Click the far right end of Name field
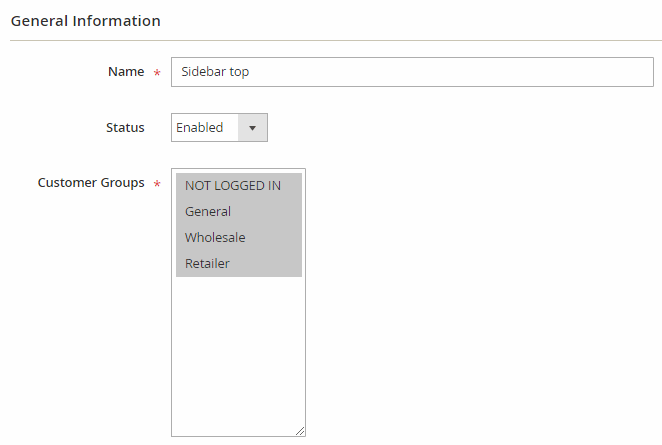This screenshot has height=445, width=662. click(x=640, y=72)
